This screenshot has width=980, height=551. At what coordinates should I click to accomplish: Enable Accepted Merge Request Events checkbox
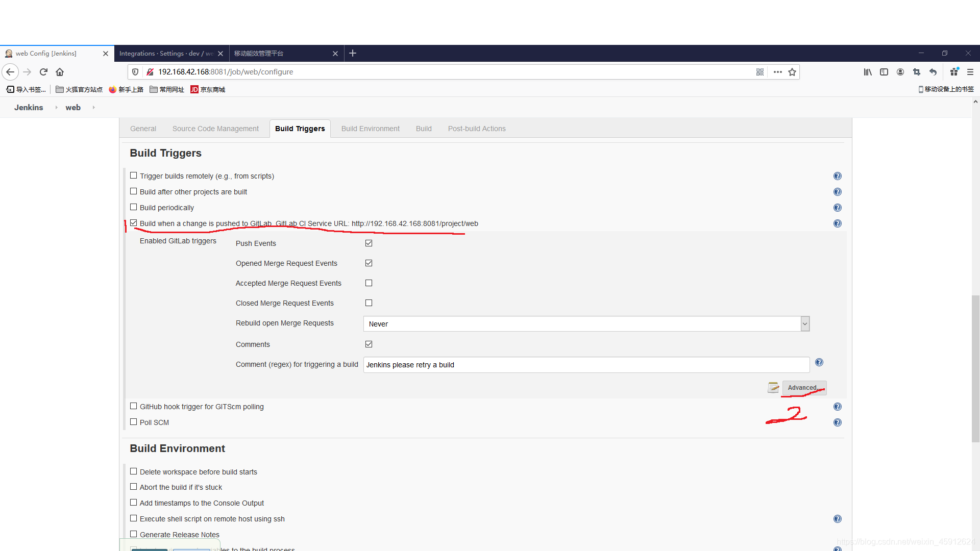pyautogui.click(x=369, y=283)
